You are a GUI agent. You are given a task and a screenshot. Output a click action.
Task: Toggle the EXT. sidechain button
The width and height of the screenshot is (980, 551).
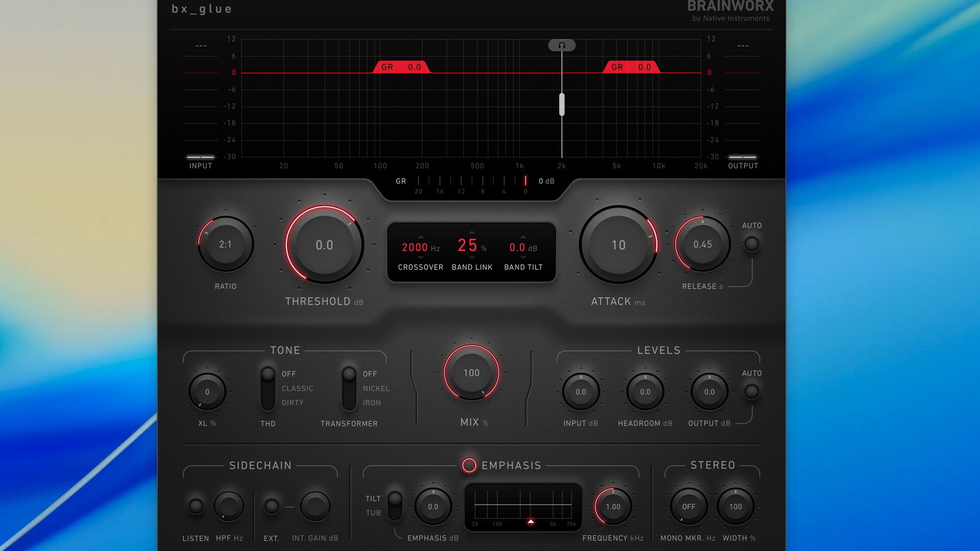click(x=272, y=506)
